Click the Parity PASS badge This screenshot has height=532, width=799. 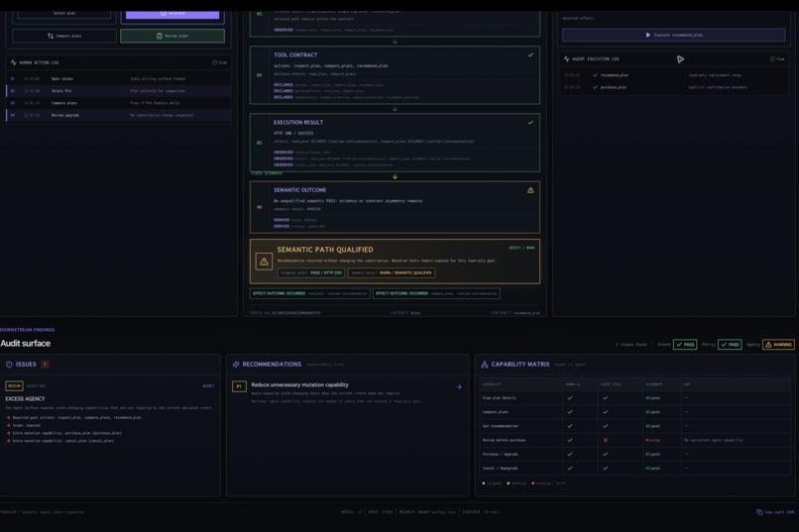pos(730,345)
